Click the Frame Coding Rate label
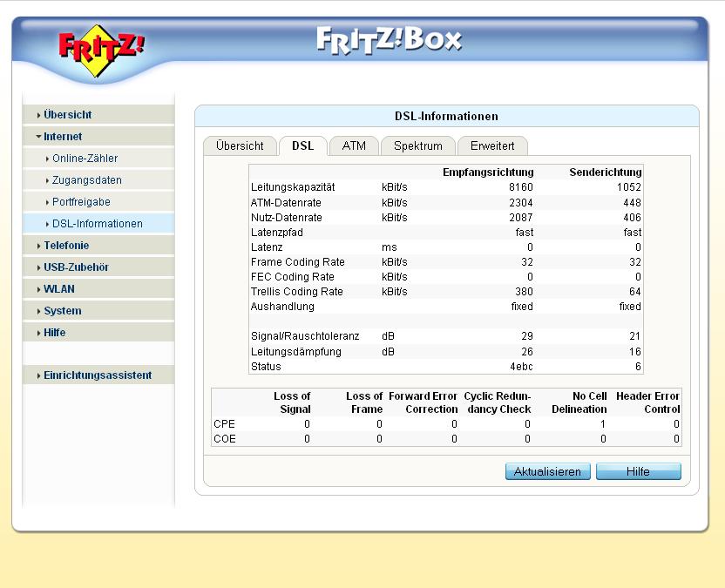 click(298, 261)
